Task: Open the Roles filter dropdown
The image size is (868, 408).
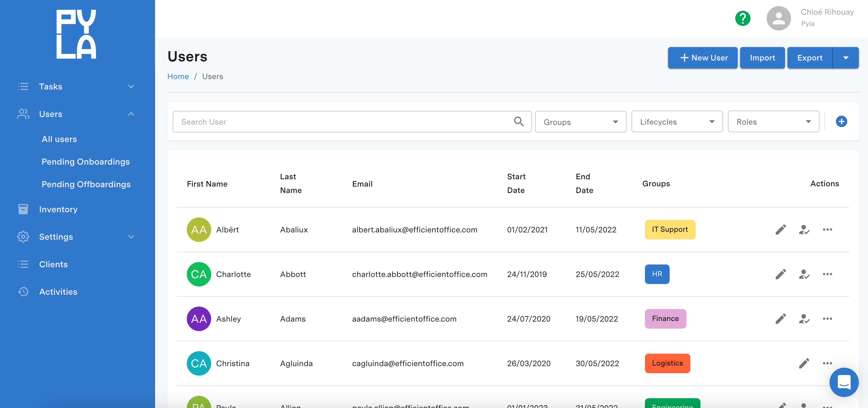Action: coord(773,121)
